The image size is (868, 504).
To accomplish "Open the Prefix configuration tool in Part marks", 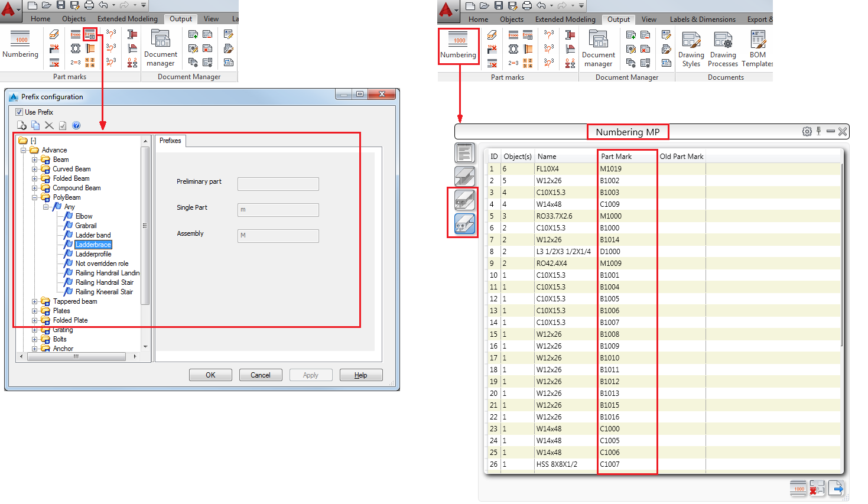I will pyautogui.click(x=90, y=34).
